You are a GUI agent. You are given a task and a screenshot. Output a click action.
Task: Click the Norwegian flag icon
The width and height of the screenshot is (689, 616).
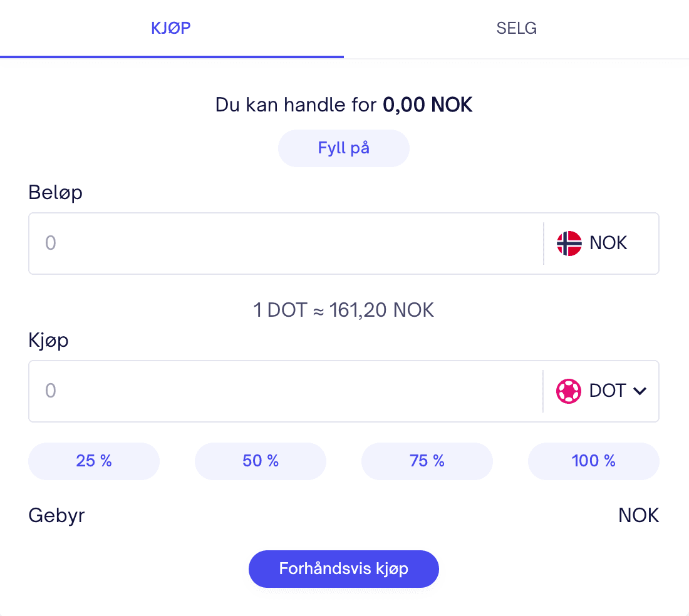569,244
